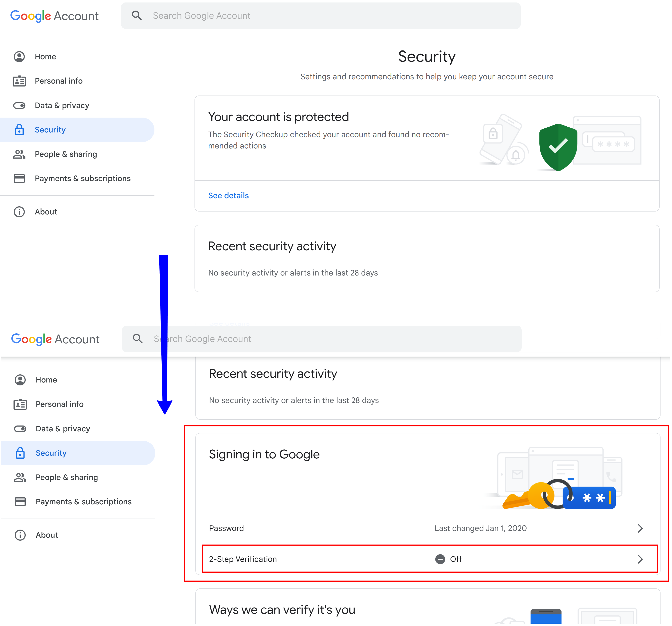This screenshot has width=672, height=626.
Task: Click the lower 'Recent security activity' heading
Action: click(273, 374)
